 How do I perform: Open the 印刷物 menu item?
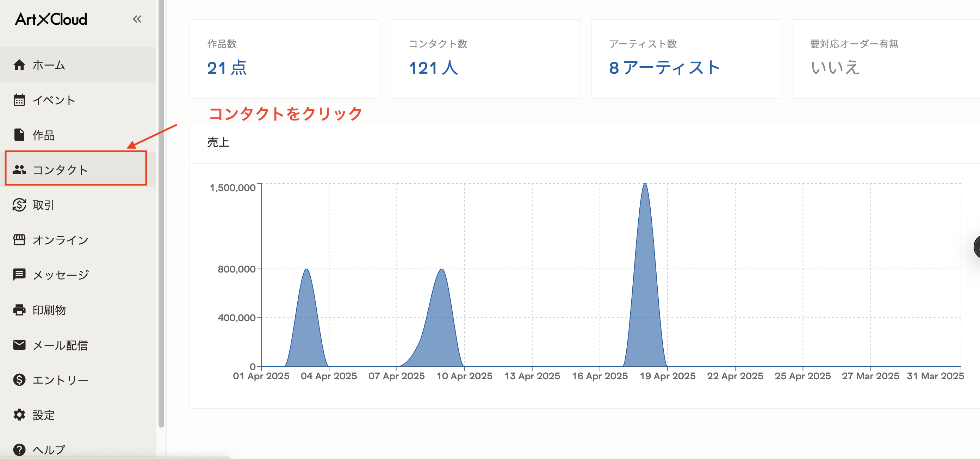(78, 310)
